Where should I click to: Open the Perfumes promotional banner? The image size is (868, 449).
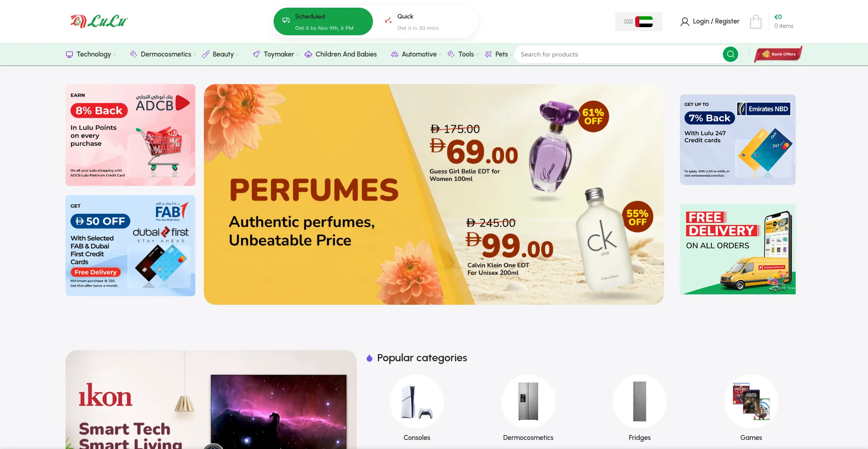point(434,194)
